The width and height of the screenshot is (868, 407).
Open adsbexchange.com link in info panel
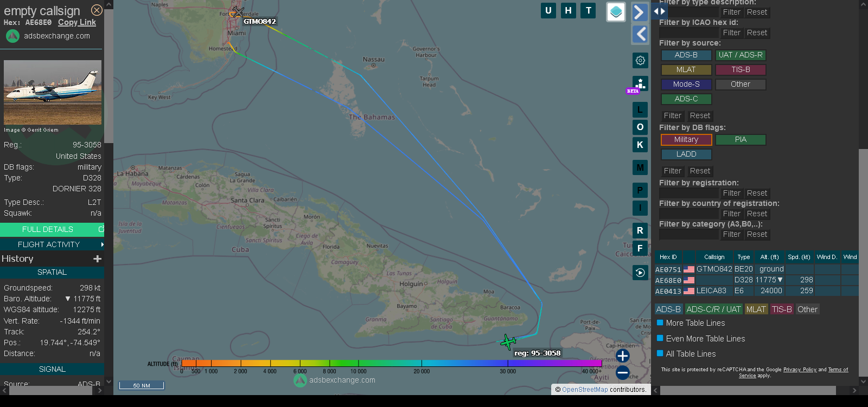(57, 36)
